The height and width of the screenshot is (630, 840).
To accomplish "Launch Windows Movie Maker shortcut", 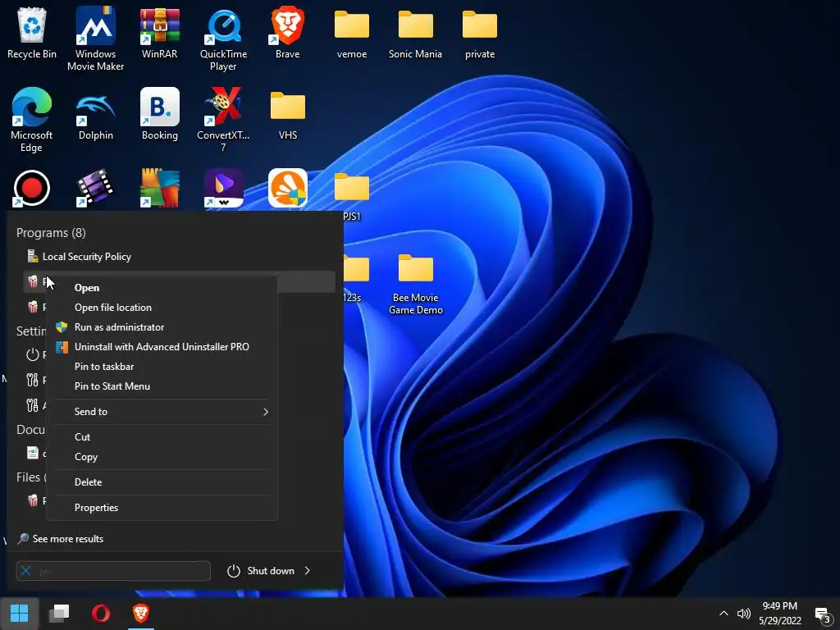I will coord(95,39).
